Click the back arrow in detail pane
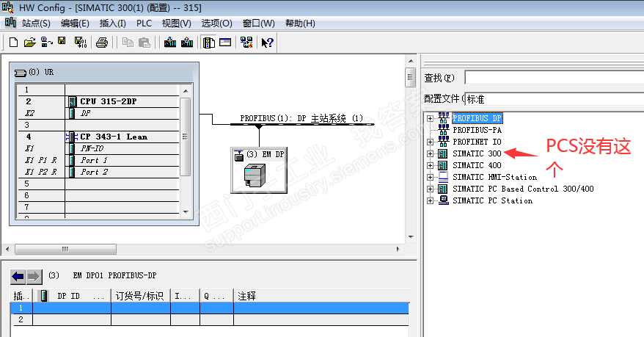Screen dimensions: 644x337 pos(18,277)
